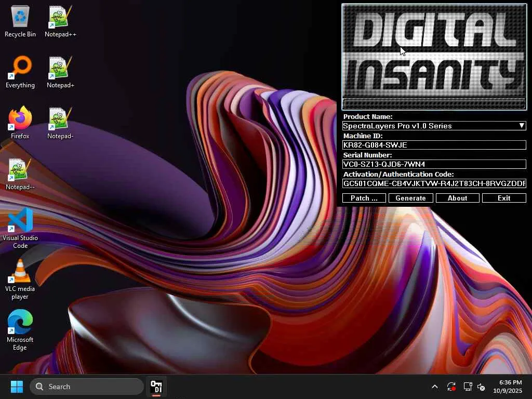Click the Notepad- desktop shortcut
The image size is (532, 399).
[60, 123]
